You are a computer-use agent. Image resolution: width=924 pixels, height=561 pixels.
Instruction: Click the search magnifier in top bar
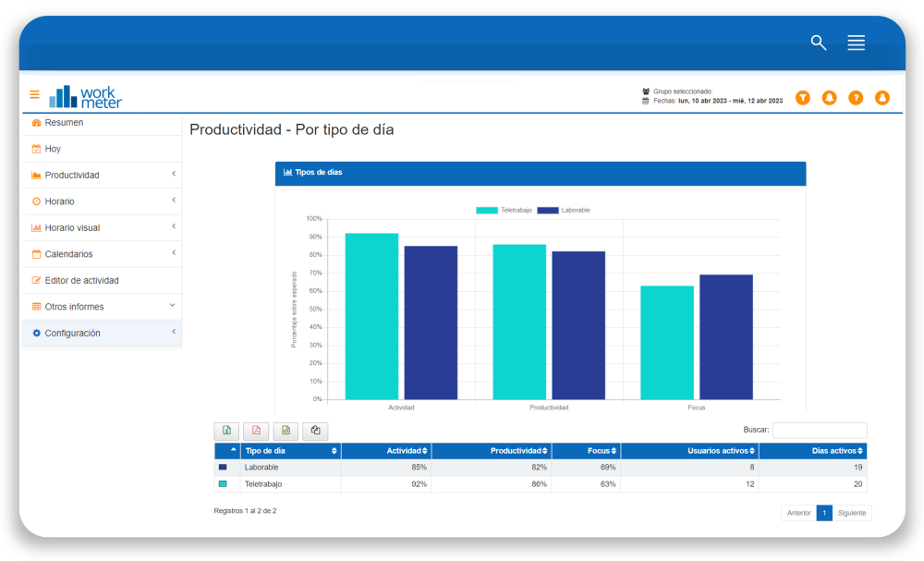(x=819, y=43)
